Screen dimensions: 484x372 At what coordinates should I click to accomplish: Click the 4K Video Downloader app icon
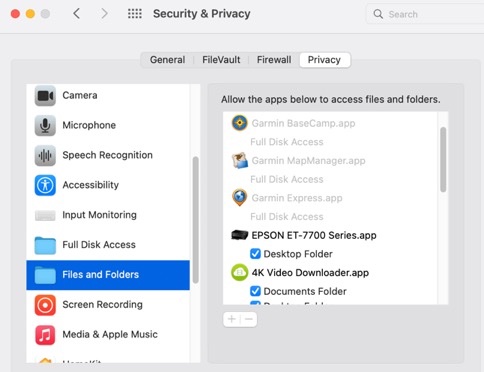(239, 272)
